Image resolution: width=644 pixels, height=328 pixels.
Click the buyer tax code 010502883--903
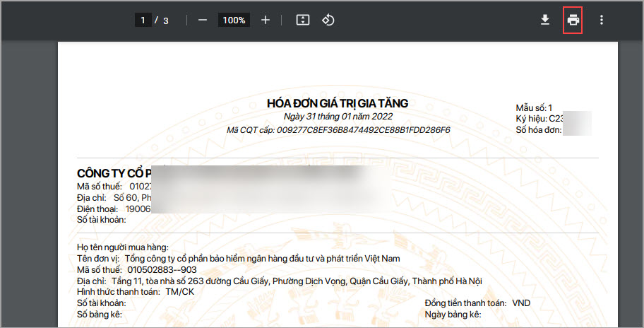(x=162, y=269)
